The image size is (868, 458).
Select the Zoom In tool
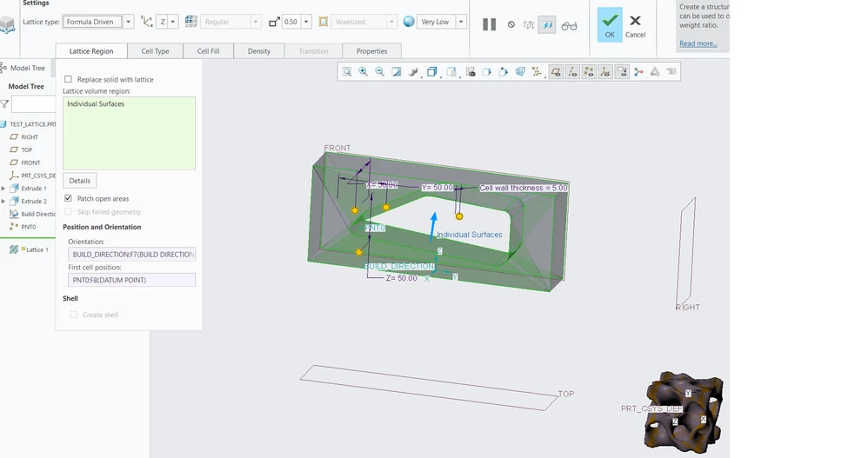click(x=364, y=72)
